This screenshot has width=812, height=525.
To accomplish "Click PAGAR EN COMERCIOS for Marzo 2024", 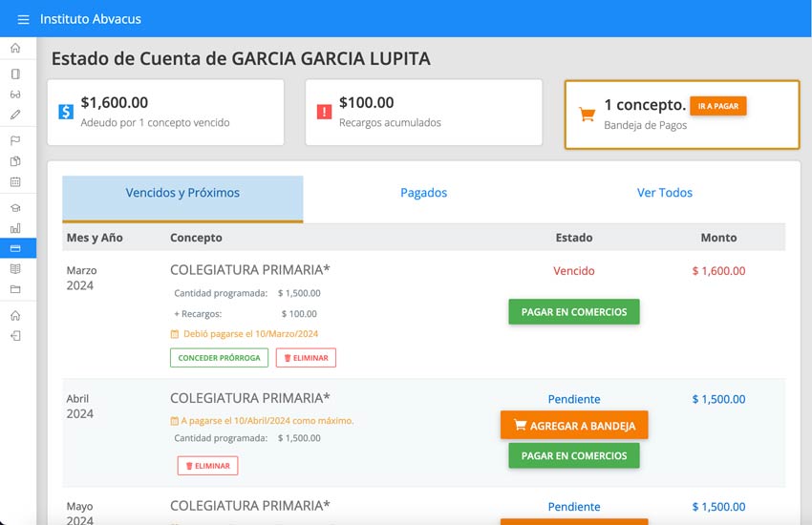I will click(x=573, y=312).
